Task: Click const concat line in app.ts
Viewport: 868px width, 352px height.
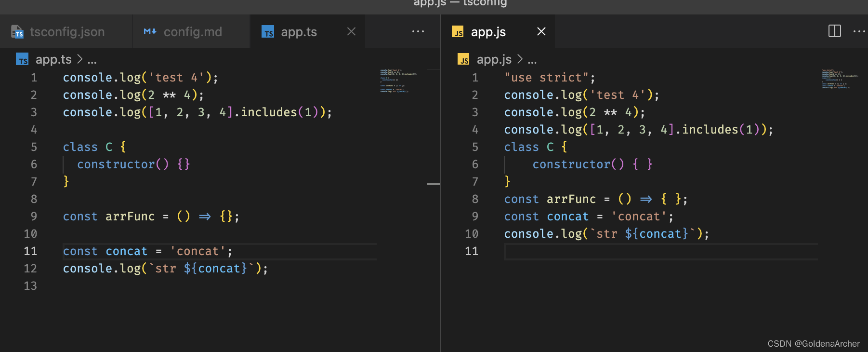Action: (148, 251)
